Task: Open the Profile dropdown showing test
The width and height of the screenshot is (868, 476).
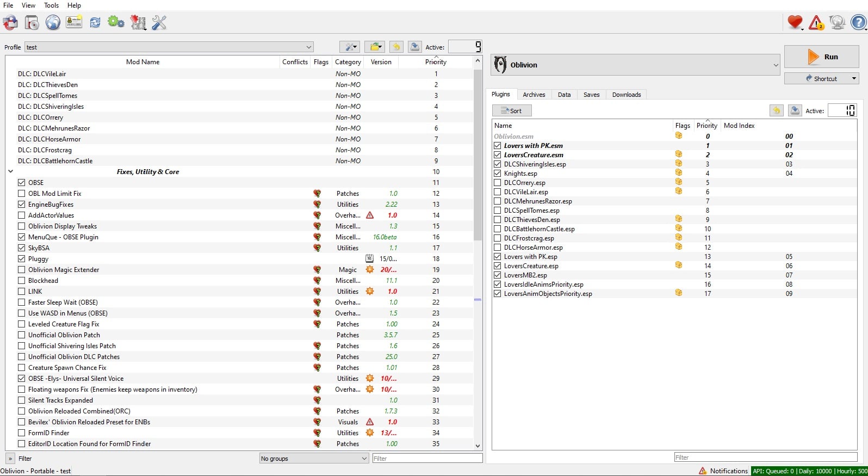Action: (169, 47)
